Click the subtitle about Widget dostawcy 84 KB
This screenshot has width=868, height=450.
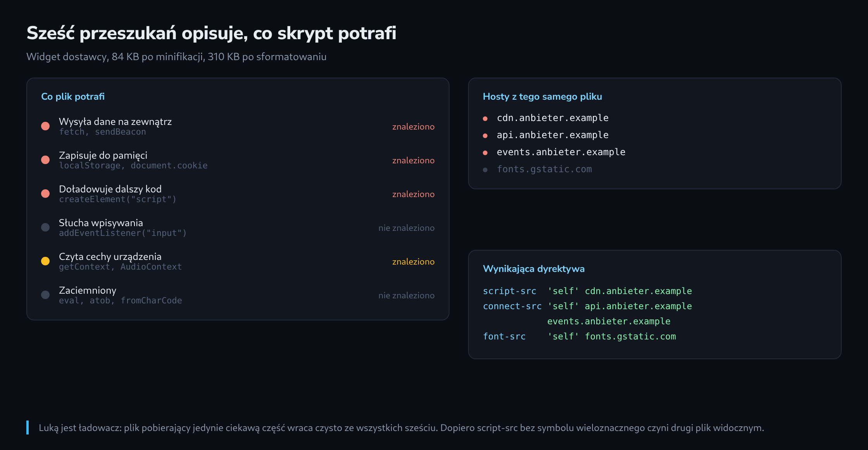pyautogui.click(x=176, y=57)
